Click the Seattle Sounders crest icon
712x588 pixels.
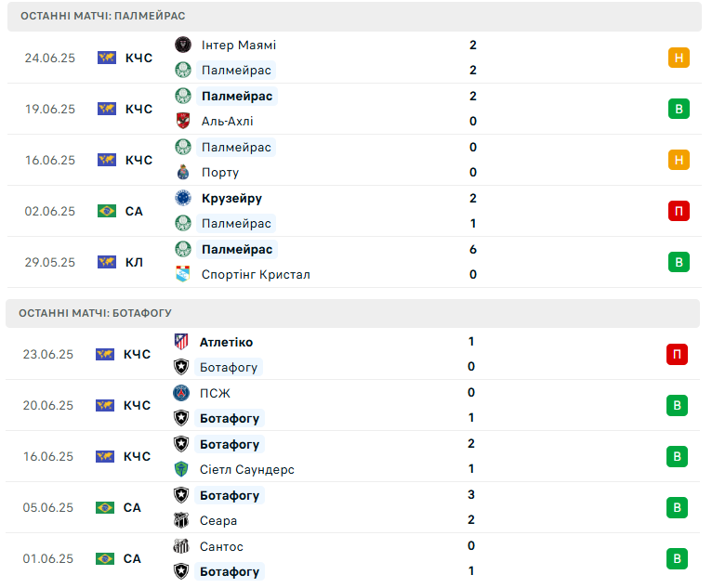[181, 469]
